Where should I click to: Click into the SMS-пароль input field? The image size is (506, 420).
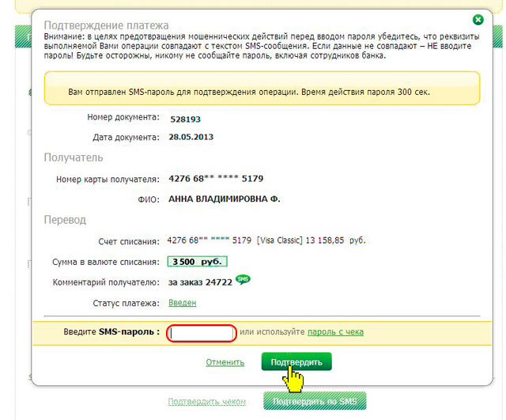(202, 333)
